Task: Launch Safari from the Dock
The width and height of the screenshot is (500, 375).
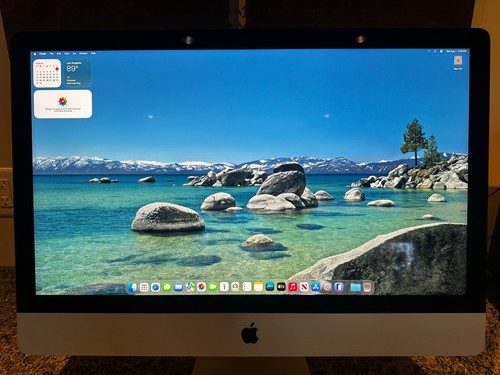Action: (155, 287)
